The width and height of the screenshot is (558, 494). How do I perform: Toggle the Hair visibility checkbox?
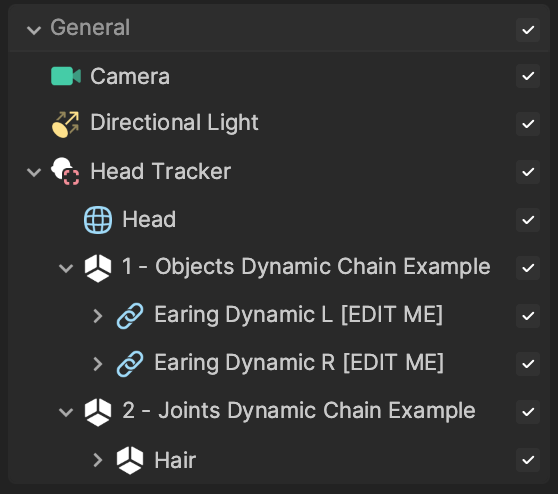tap(528, 460)
